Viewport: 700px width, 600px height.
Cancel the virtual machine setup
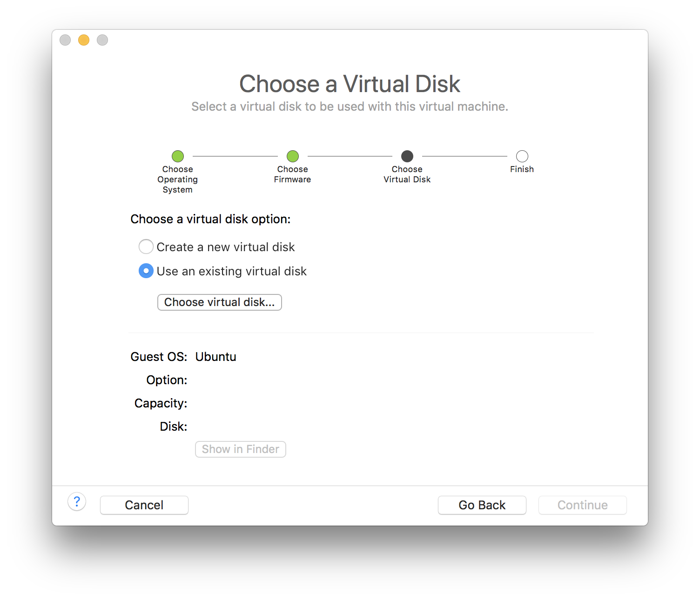pos(144,505)
